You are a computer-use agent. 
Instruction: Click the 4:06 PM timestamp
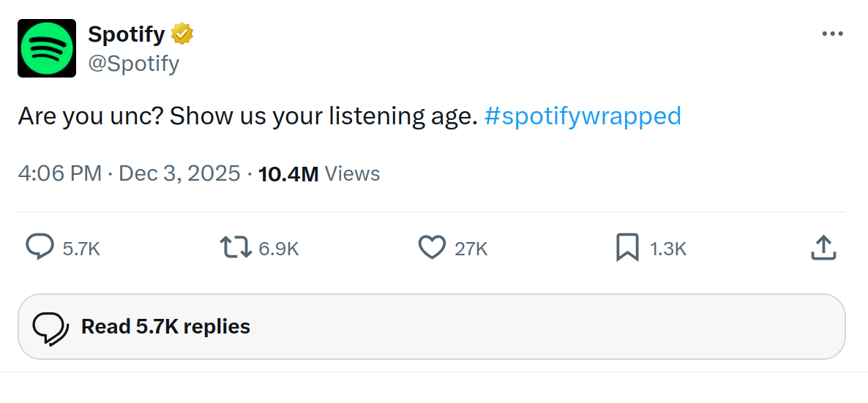[59, 174]
